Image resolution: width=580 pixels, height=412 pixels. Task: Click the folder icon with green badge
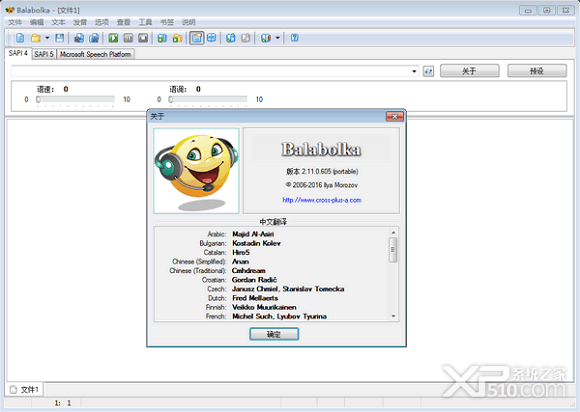[x=177, y=38]
